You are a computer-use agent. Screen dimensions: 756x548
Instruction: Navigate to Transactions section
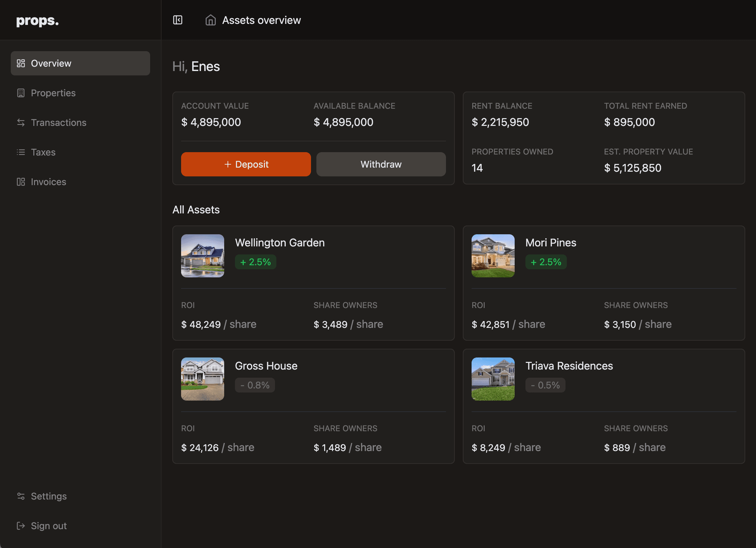[x=59, y=122]
